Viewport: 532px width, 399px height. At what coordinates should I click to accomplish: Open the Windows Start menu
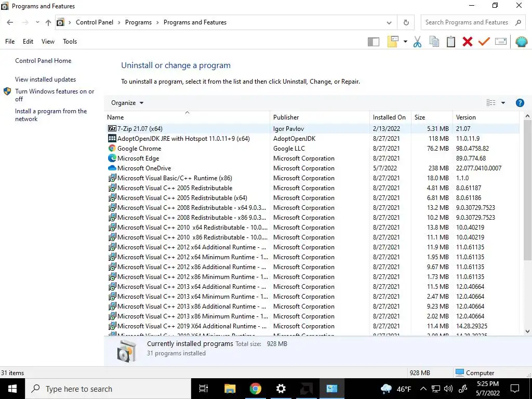point(12,389)
